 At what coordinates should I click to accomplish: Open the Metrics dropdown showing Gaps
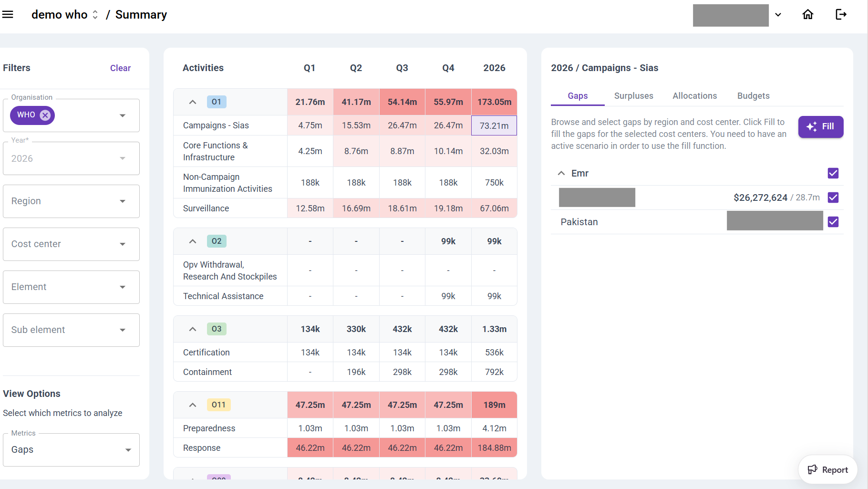71,450
